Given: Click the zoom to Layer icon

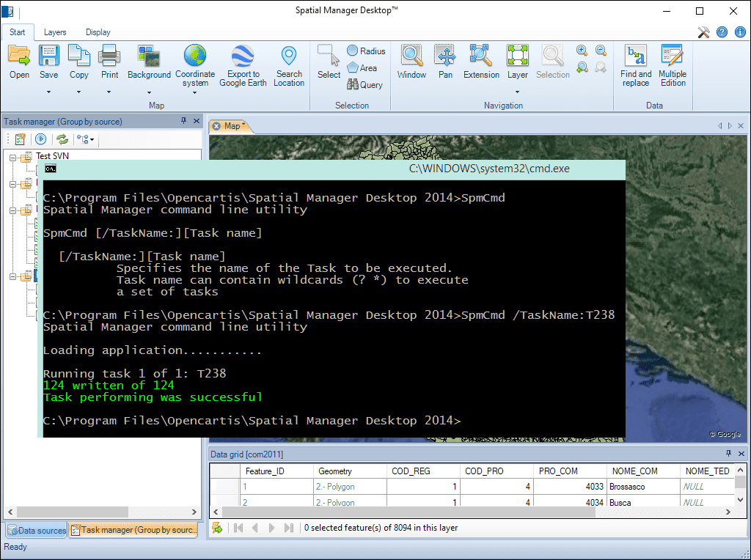Looking at the screenshot, I should pyautogui.click(x=517, y=56).
